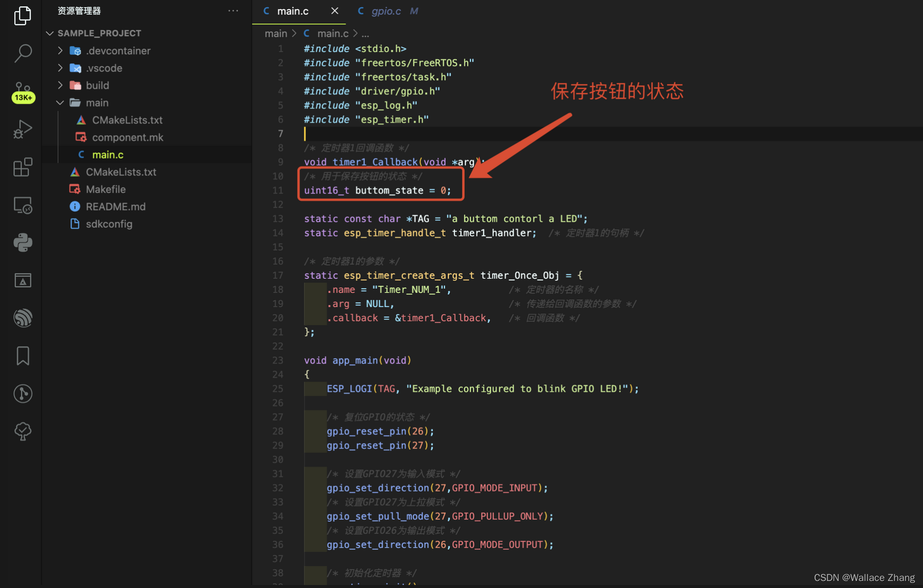Click '"esp_timer.h"' include on line 6

(x=392, y=119)
